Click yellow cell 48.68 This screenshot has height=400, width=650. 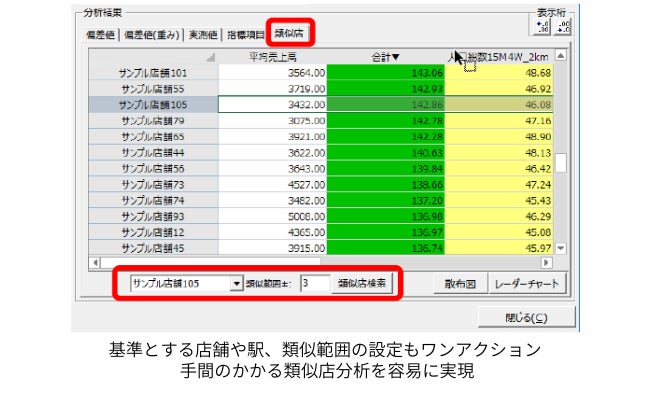499,73
